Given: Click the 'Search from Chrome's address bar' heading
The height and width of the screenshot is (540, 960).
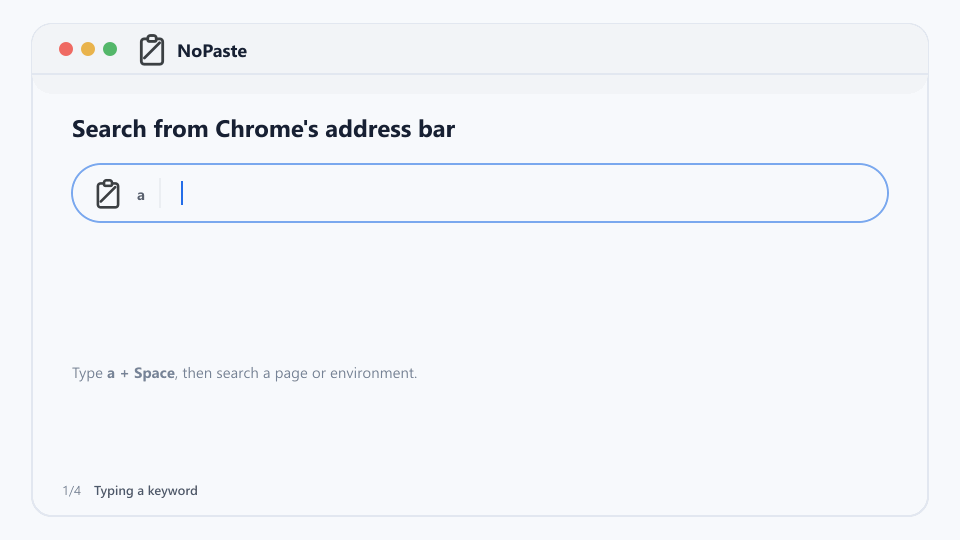Looking at the screenshot, I should coord(263,129).
